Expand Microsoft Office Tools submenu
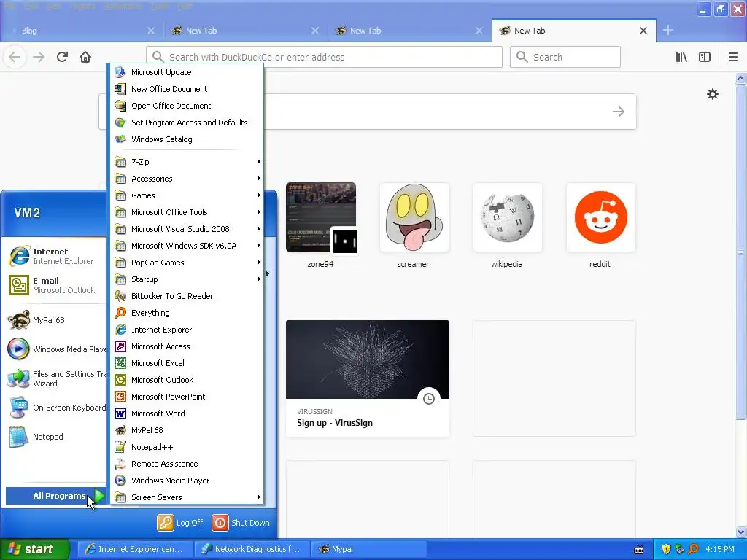747x560 pixels. click(187, 212)
